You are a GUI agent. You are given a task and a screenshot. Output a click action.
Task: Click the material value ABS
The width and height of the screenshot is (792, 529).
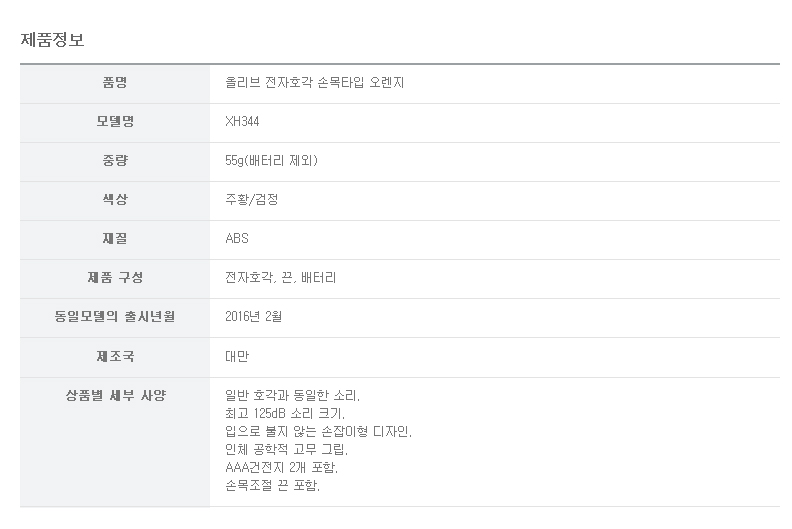click(237, 238)
